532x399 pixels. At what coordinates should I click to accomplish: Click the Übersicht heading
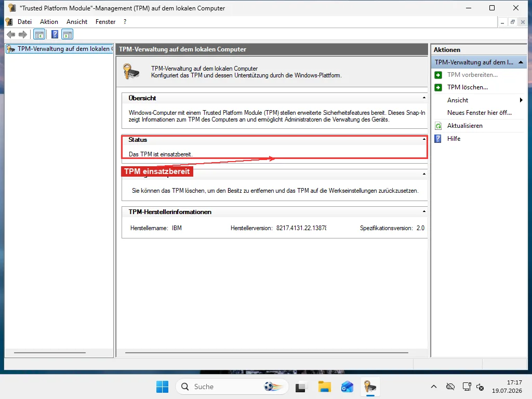142,98
